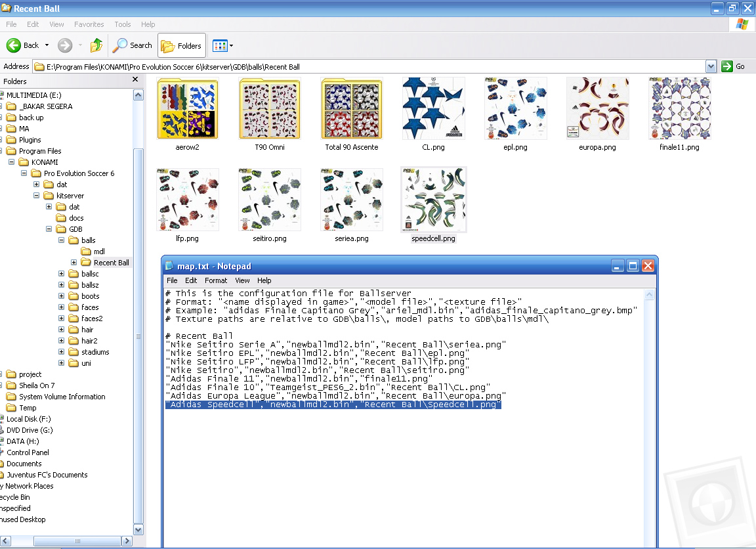Click the Go button
The height and width of the screenshot is (549, 756).
(733, 66)
